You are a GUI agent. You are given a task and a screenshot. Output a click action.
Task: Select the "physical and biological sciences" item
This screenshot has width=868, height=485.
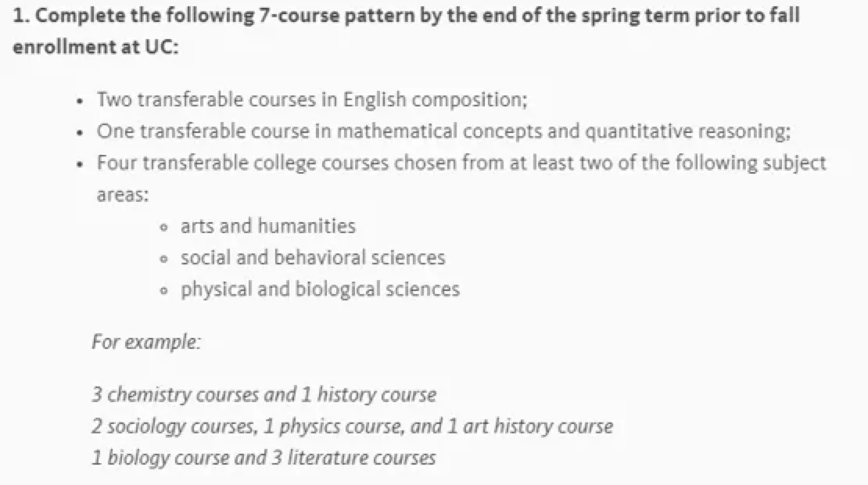320,289
